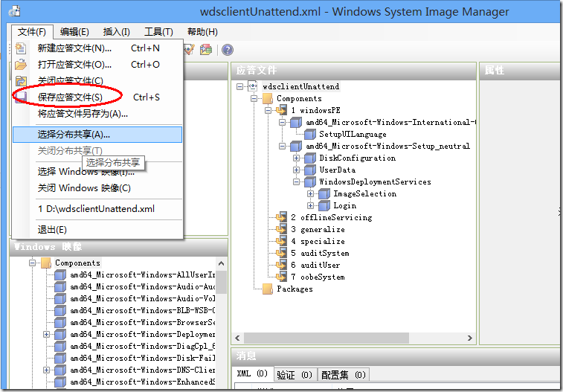Click the open answer file folder icon

[x=21, y=65]
